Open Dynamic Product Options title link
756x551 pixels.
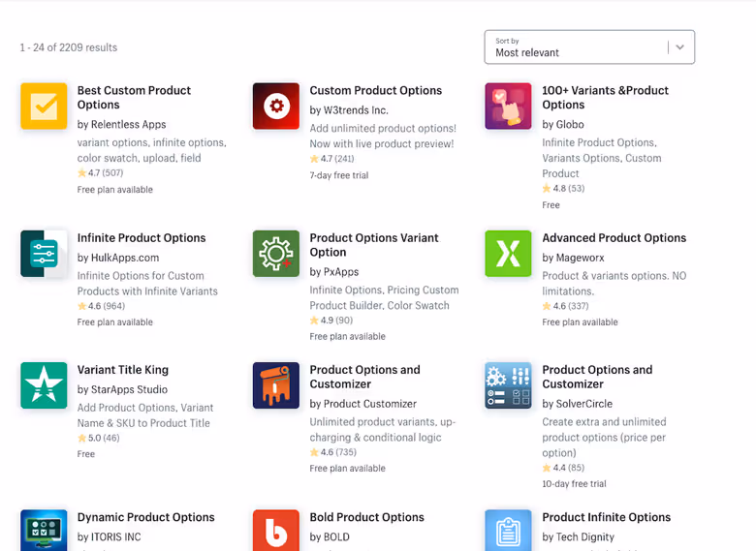tap(145, 517)
